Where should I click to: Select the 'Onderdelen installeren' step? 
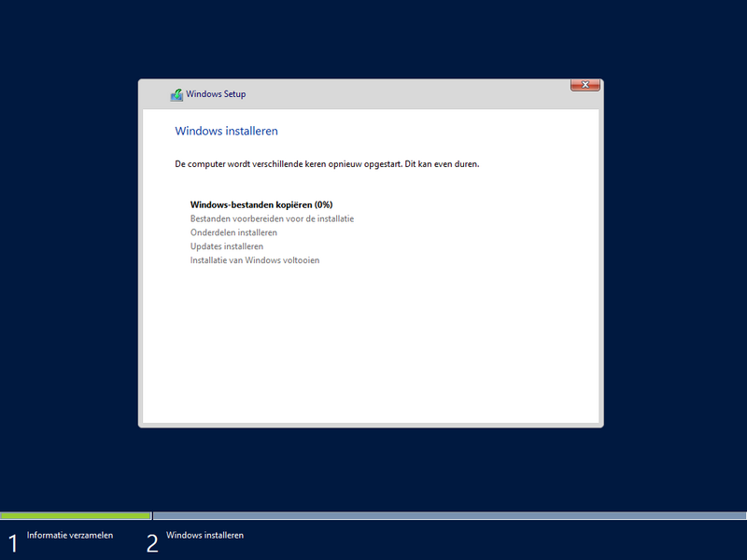pyautogui.click(x=233, y=232)
